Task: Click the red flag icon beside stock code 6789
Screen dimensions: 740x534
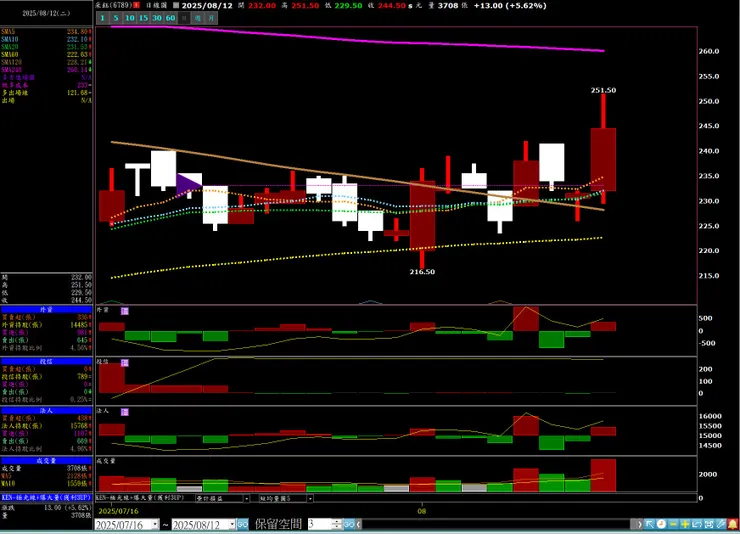Action: (x=136, y=5)
